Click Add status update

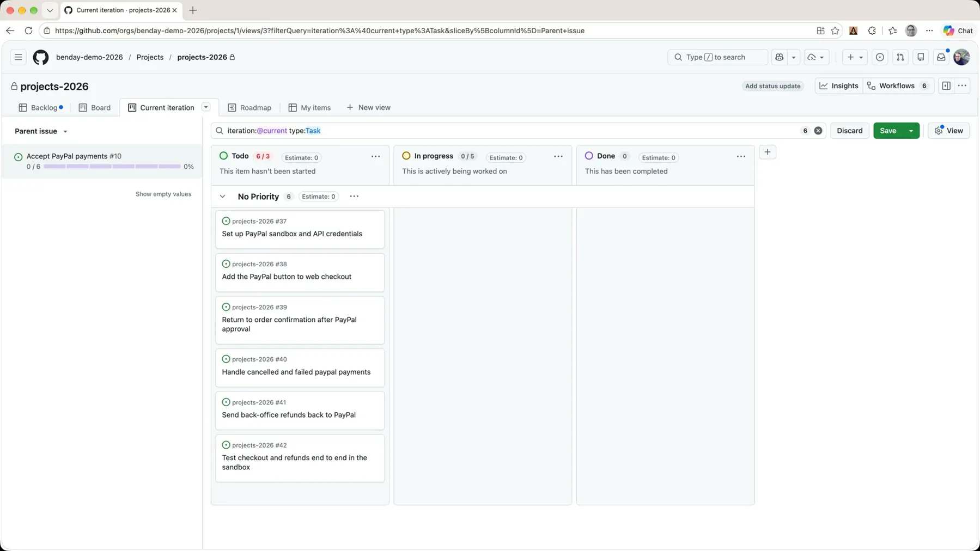772,86
